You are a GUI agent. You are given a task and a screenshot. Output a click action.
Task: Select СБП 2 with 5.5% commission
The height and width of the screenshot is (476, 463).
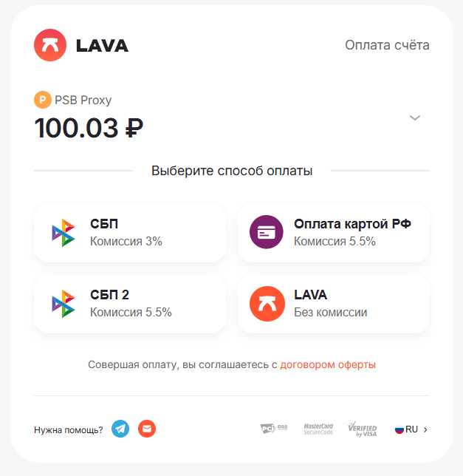[130, 304]
